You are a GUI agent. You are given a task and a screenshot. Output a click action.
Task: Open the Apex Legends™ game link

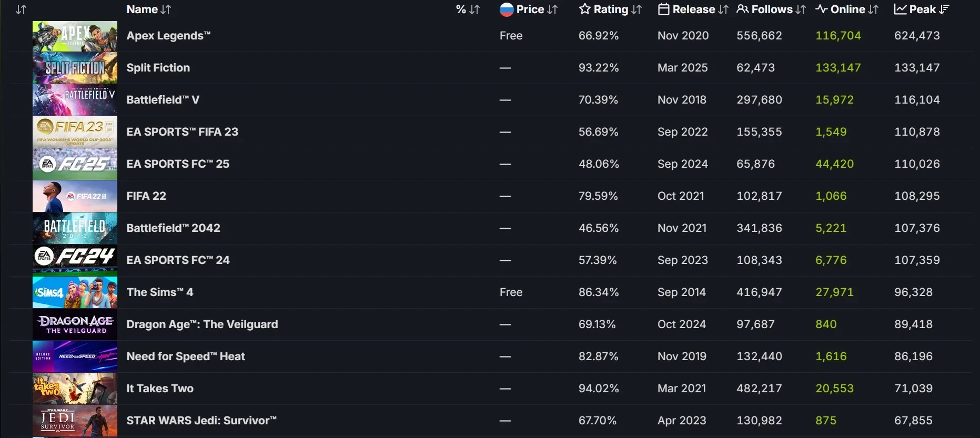(x=168, y=36)
